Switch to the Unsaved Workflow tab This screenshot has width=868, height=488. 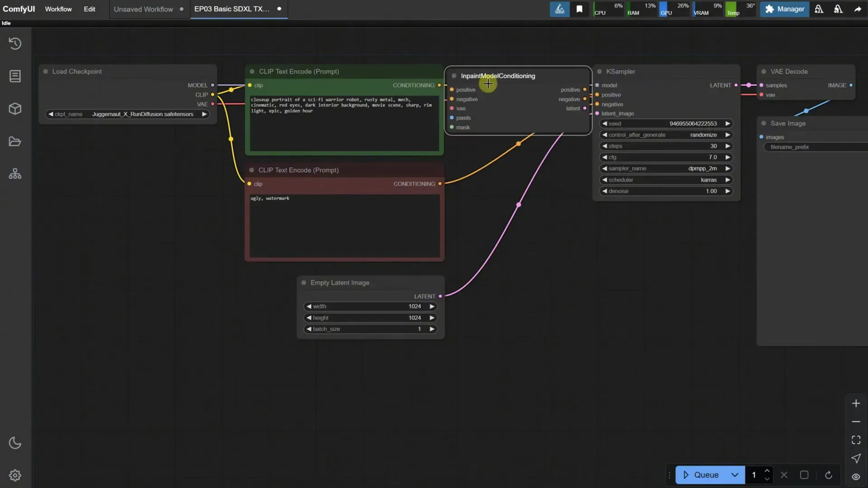(143, 9)
